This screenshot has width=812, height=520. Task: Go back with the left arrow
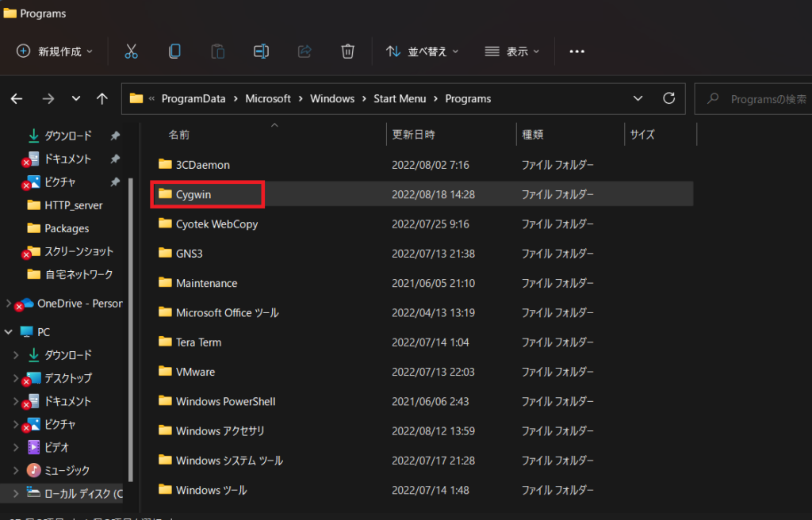tap(17, 98)
